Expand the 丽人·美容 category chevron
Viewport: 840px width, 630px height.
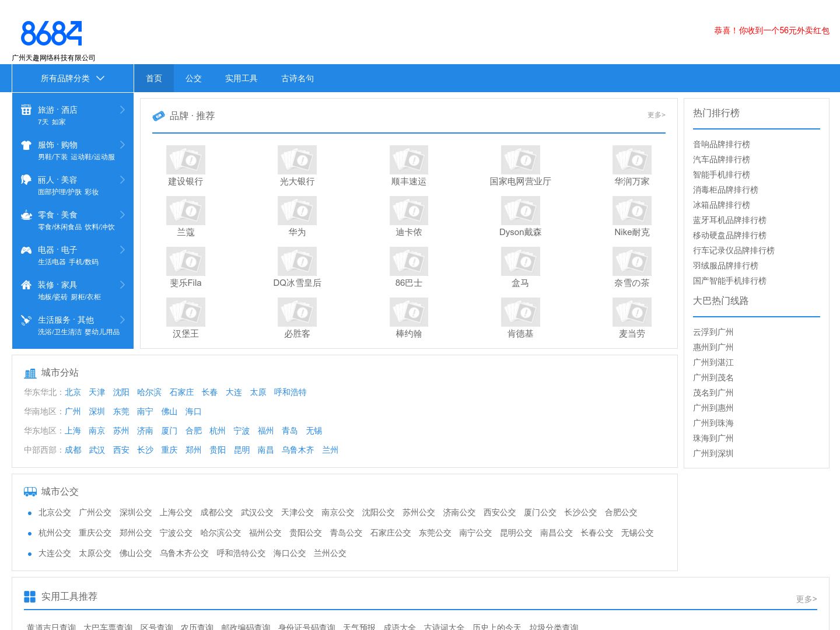[123, 180]
